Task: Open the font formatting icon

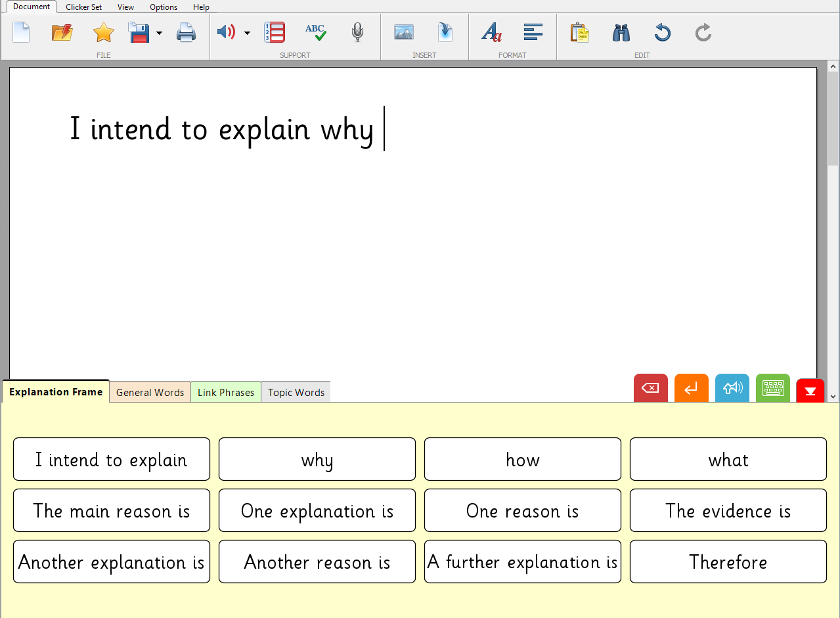Action: (491, 32)
